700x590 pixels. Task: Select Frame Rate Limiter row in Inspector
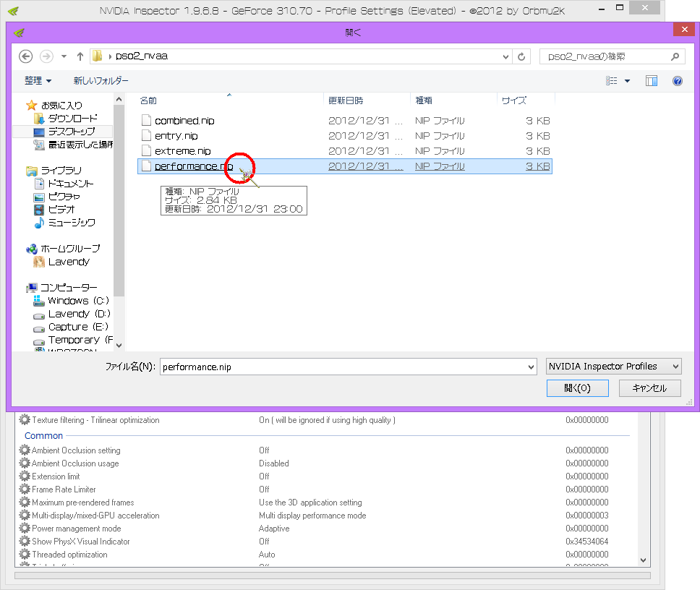tap(324, 489)
